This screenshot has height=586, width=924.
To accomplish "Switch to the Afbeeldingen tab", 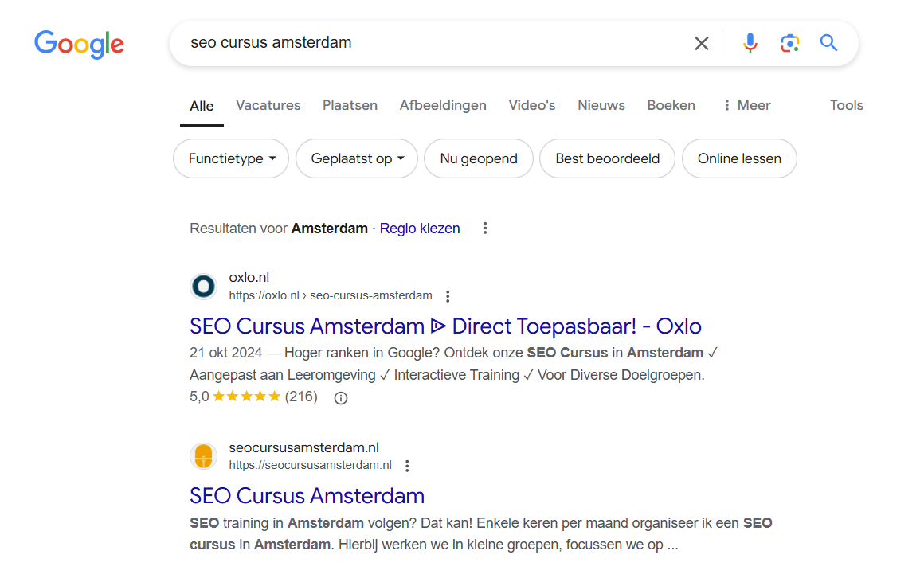I will (443, 105).
